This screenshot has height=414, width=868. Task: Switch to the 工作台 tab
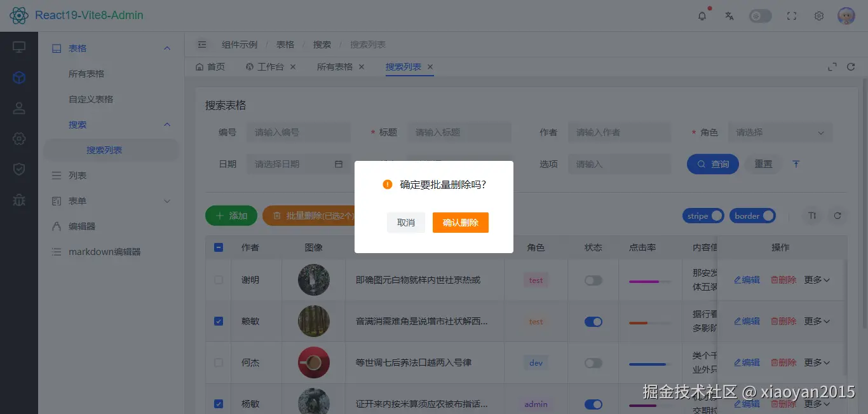265,67
